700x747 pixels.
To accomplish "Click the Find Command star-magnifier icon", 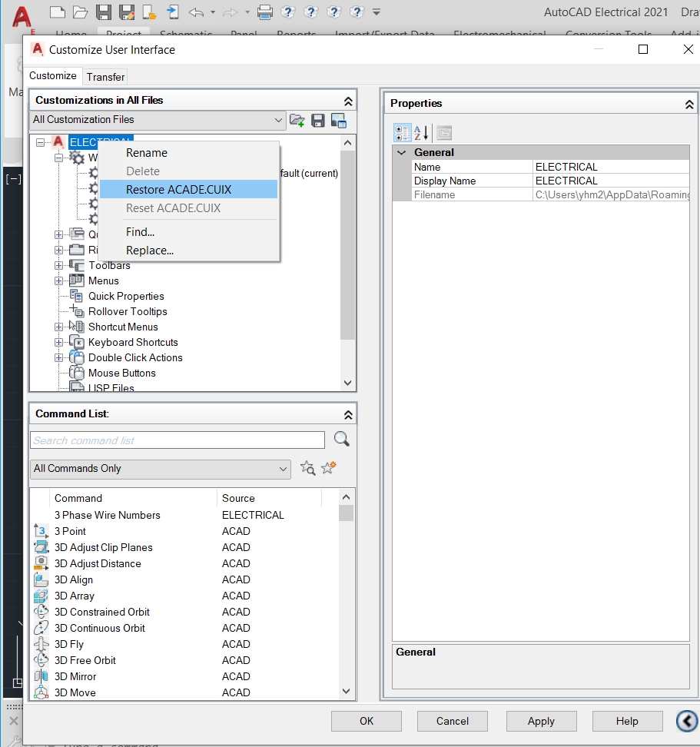I will pyautogui.click(x=307, y=467).
